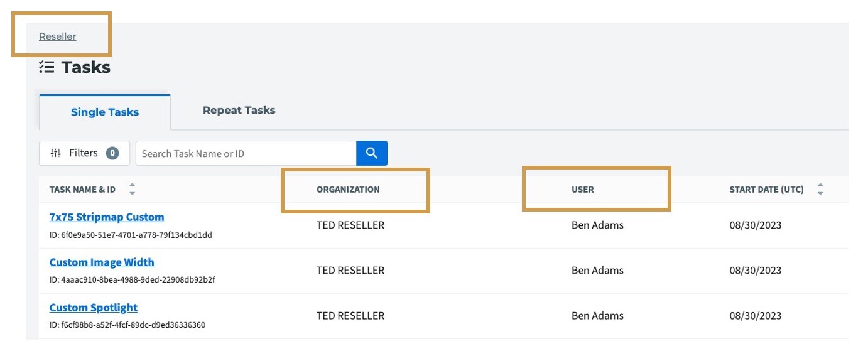Click the TASK NAME & ID column header

82,190
